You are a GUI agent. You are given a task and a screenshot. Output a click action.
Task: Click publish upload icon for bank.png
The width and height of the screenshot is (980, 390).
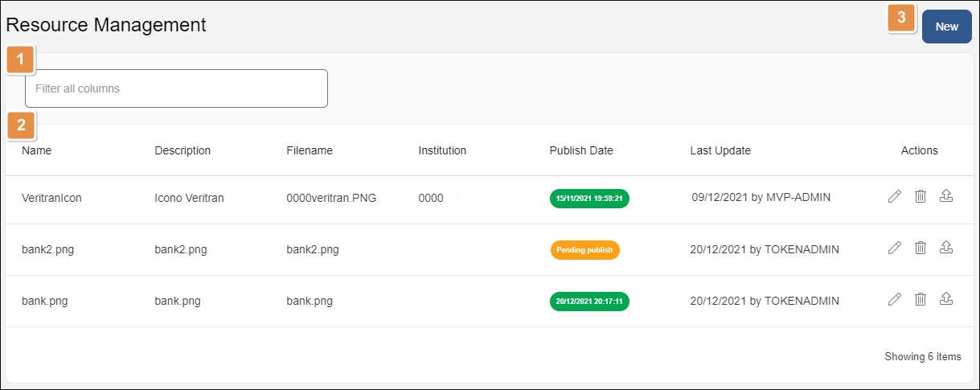coord(946,300)
